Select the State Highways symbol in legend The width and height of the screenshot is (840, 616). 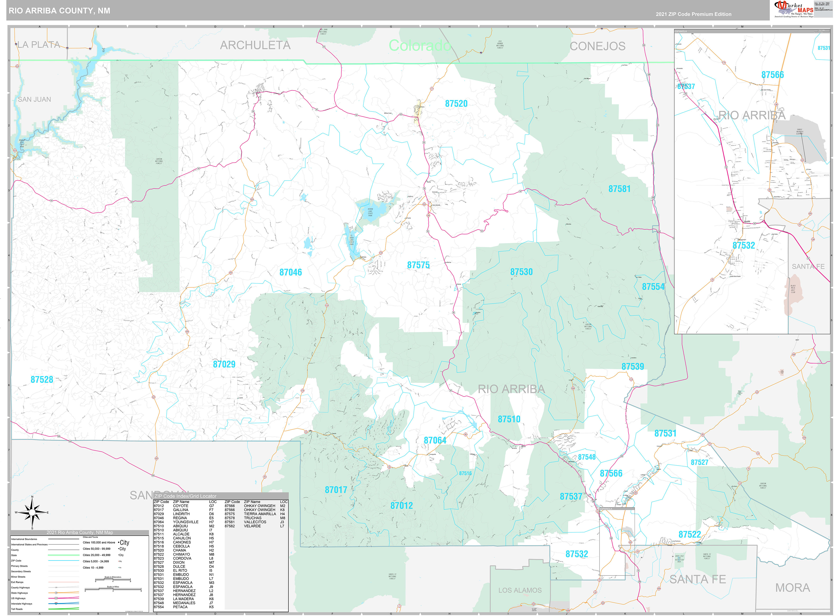pyautogui.click(x=56, y=593)
